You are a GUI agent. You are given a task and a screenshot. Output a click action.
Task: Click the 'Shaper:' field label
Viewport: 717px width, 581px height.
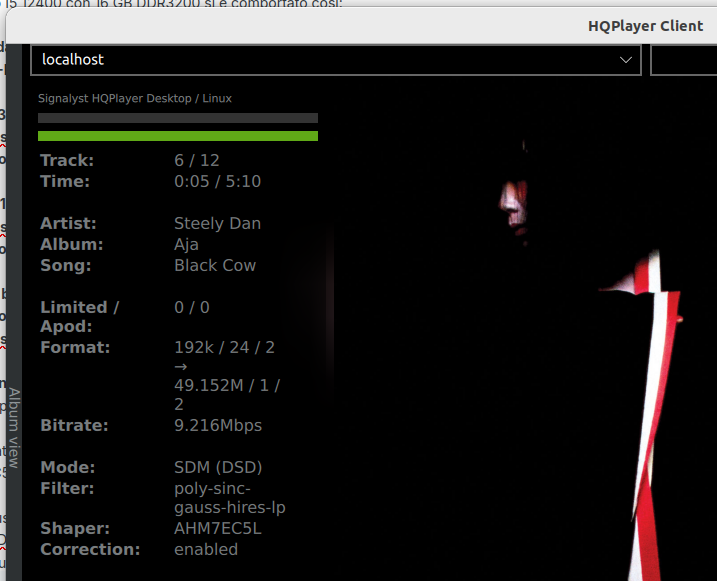click(75, 528)
